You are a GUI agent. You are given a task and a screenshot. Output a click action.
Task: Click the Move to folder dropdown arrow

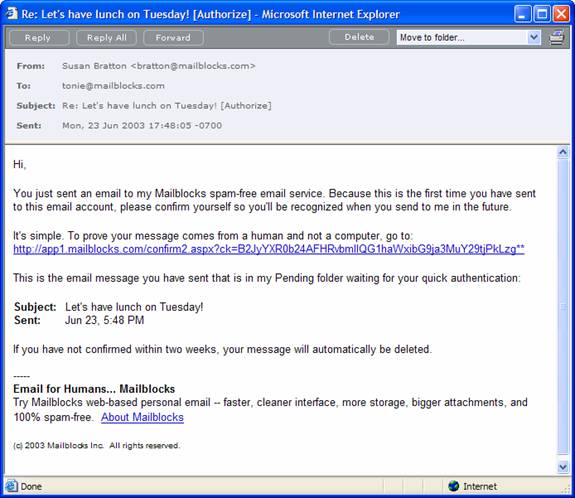pos(534,37)
